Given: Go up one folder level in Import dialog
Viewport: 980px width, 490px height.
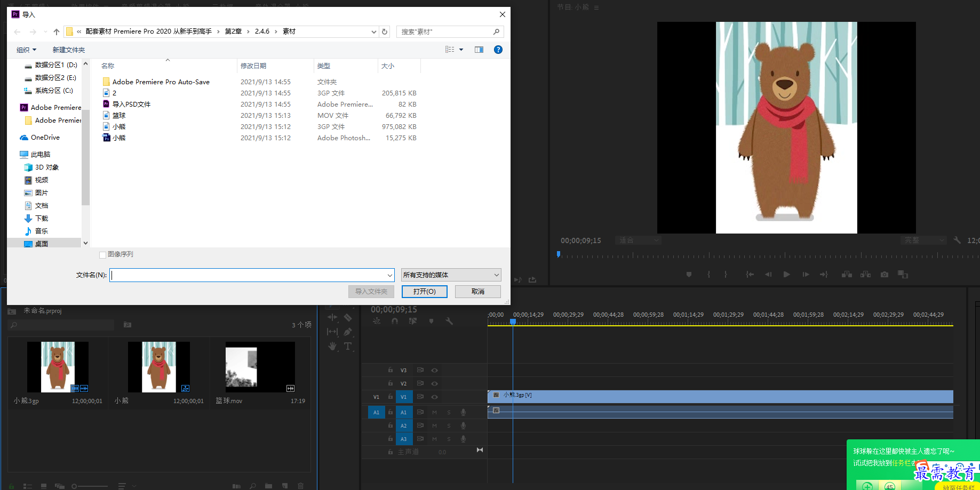Looking at the screenshot, I should coord(57,31).
